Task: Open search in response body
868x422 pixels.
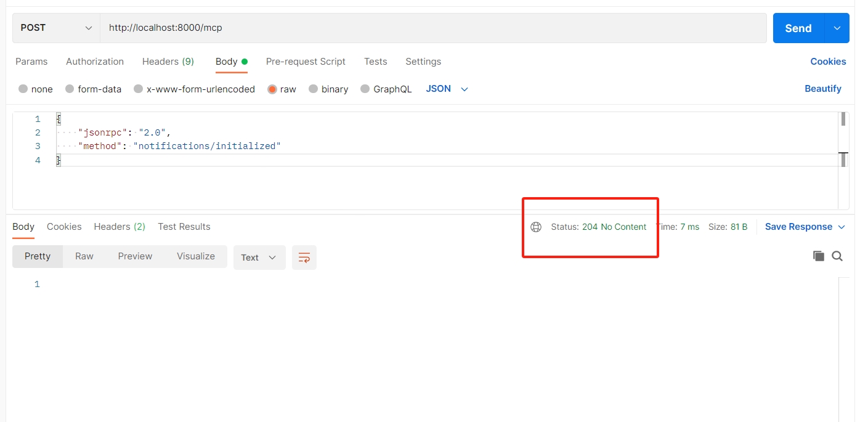Action: click(837, 256)
